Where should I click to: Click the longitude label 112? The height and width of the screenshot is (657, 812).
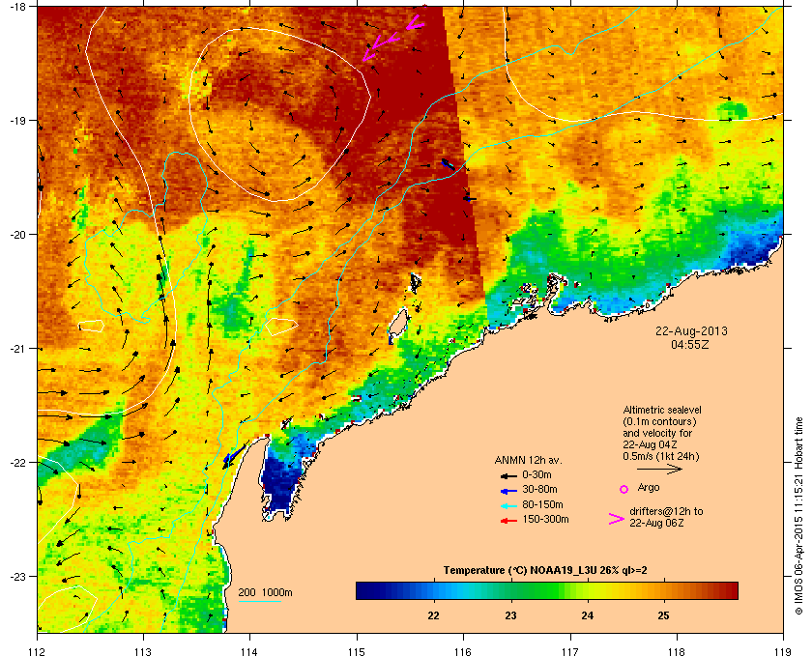(x=38, y=651)
